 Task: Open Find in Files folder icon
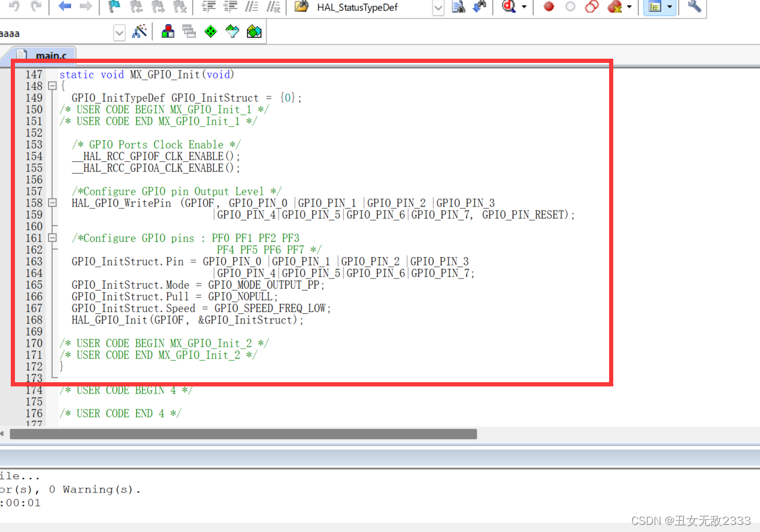(302, 7)
